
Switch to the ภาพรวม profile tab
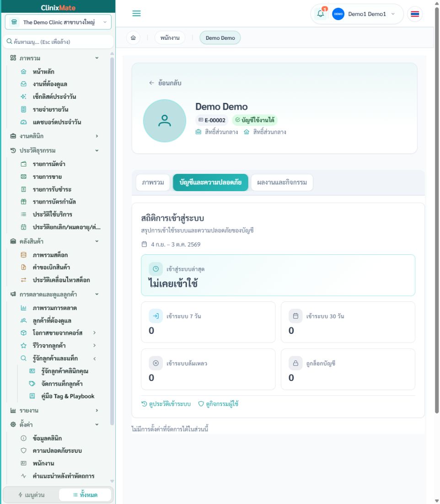point(153,182)
